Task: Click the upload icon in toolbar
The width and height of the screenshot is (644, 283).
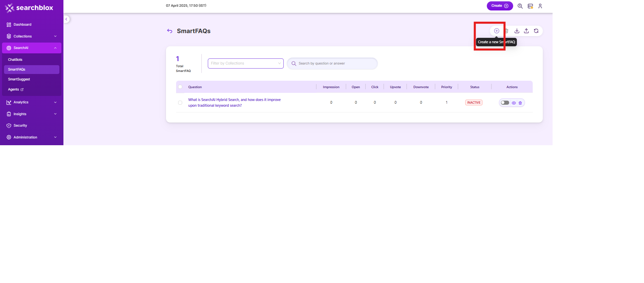Action: [526, 31]
